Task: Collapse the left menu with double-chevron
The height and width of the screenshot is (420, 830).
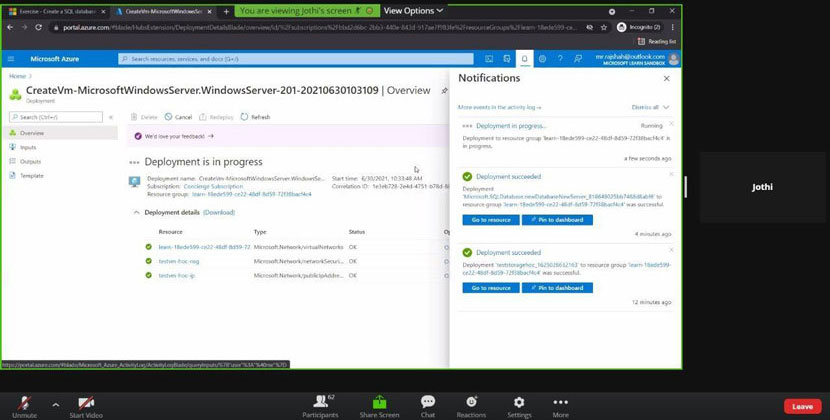Action: pos(111,117)
